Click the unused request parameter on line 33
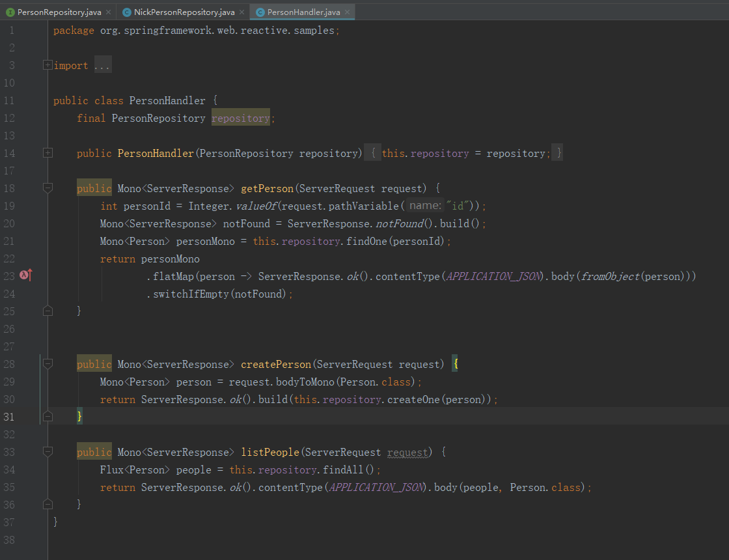 (x=407, y=452)
